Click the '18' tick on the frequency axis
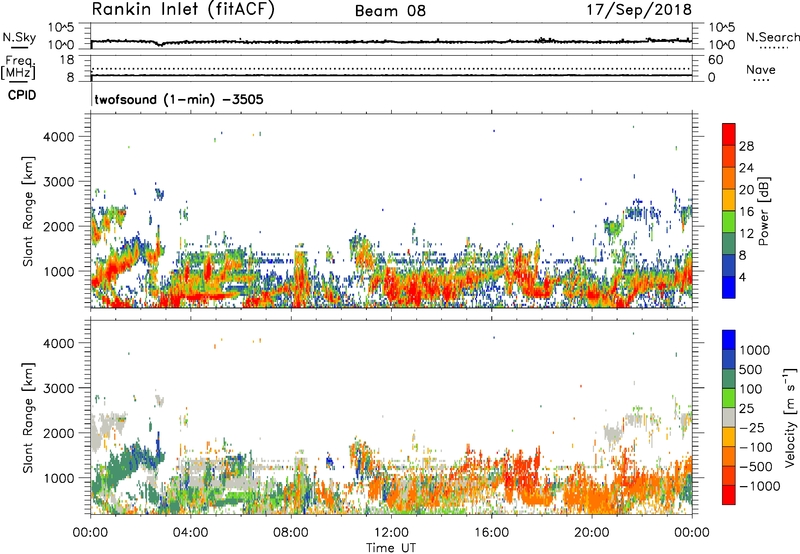800x554 pixels. click(x=66, y=60)
